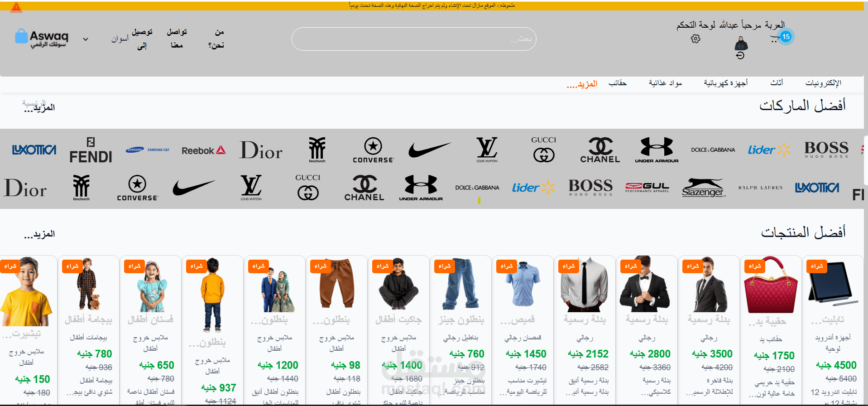
Task: Open the Reebok brand logo
Action: pos(203,150)
